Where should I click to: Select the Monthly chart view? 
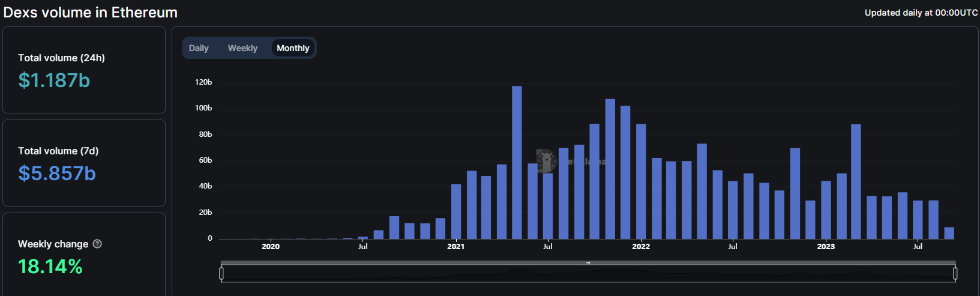coord(293,48)
